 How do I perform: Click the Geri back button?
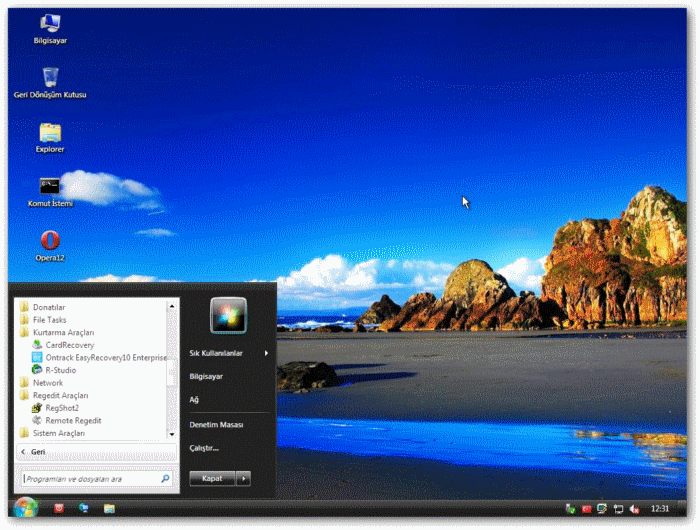tap(39, 452)
